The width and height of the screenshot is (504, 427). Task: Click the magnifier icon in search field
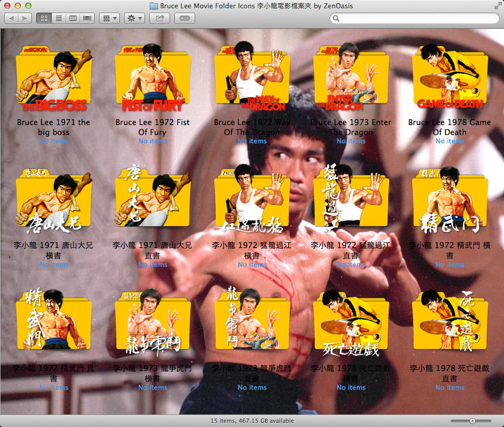(336, 18)
